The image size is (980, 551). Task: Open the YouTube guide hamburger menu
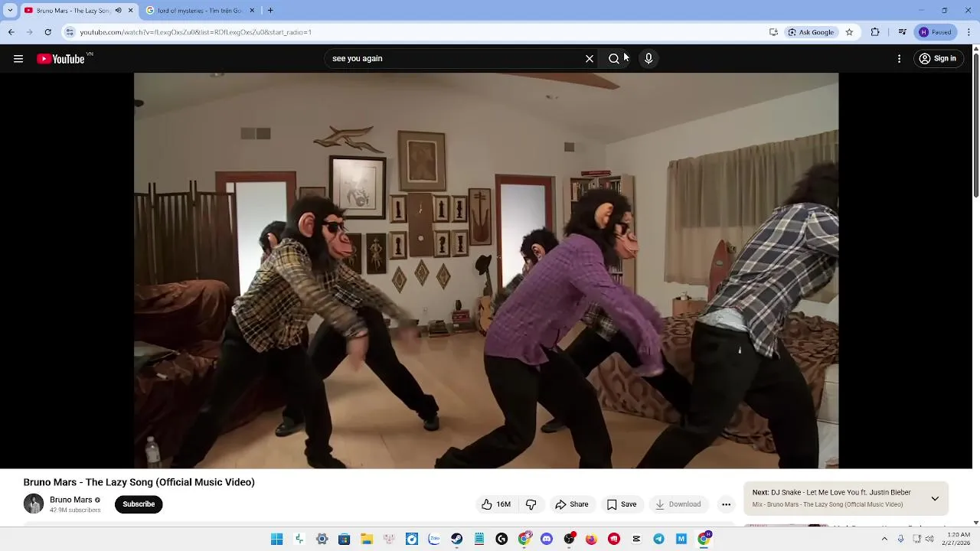tap(18, 59)
